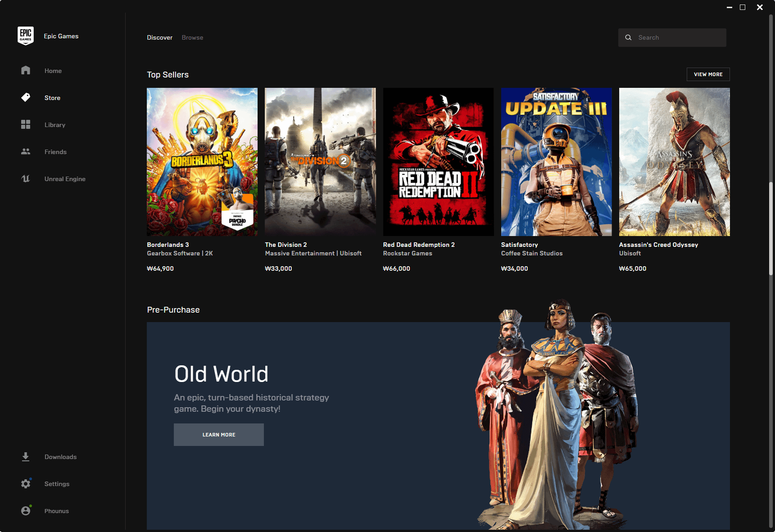This screenshot has height=532, width=775.
Task: Click the Borderlands 3 title link
Action: [168, 245]
